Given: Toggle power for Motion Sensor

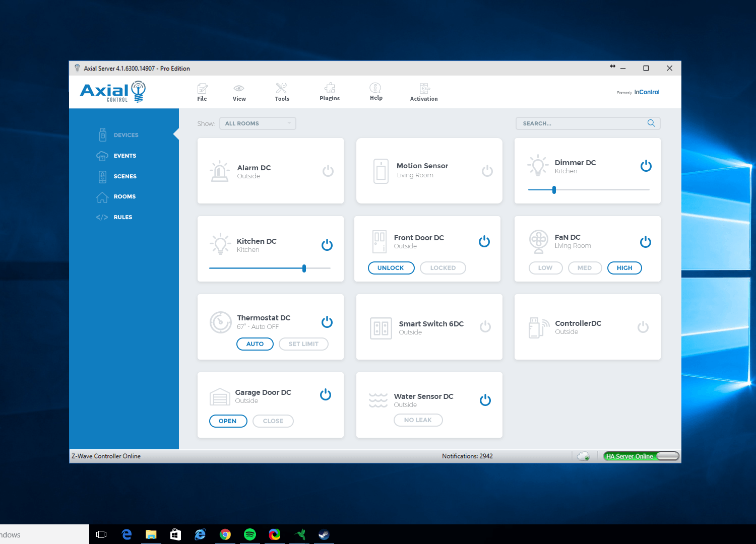Looking at the screenshot, I should pyautogui.click(x=487, y=171).
